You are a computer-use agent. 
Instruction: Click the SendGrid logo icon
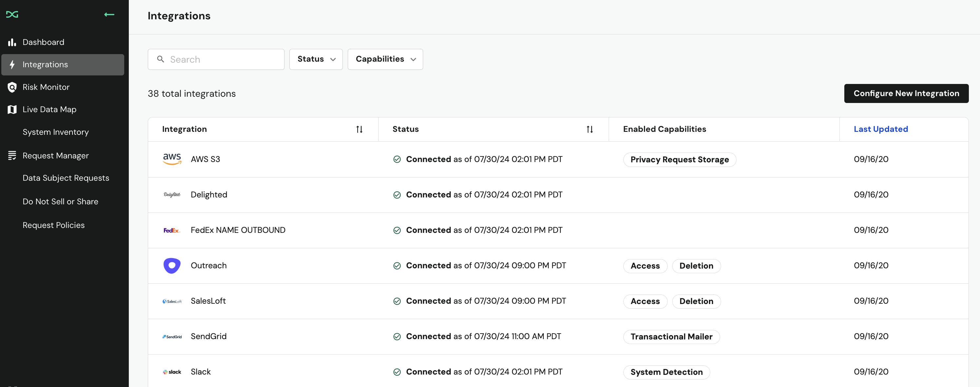click(172, 337)
